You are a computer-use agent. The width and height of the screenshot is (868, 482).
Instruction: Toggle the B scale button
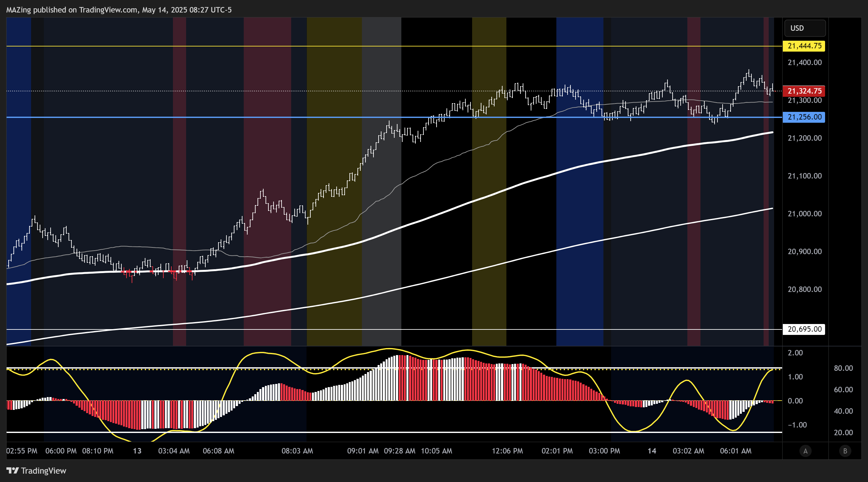[x=845, y=451]
